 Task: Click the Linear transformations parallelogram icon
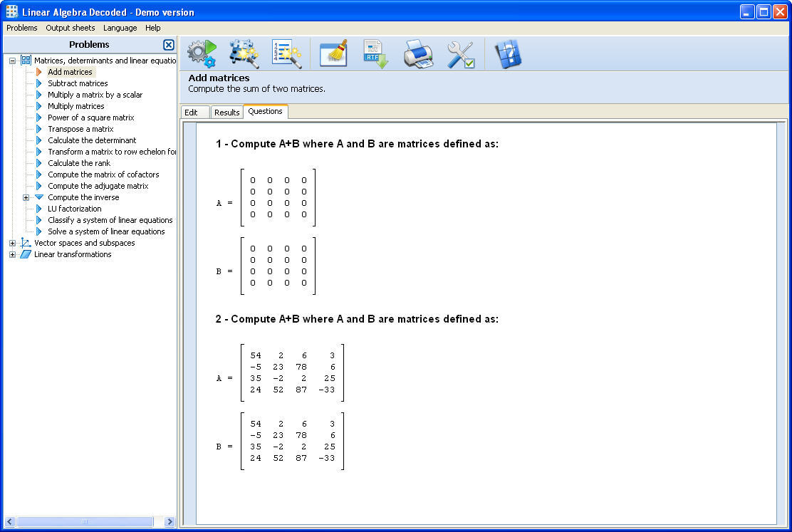tap(25, 254)
